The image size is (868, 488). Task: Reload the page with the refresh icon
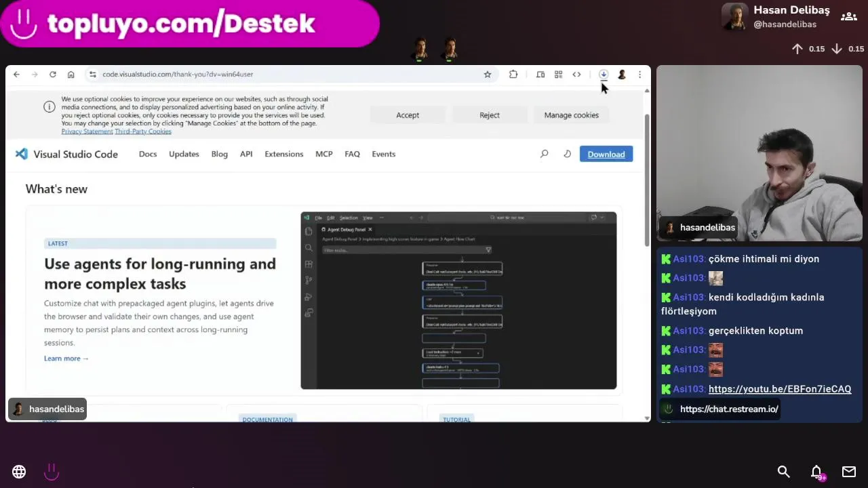[x=52, y=75]
